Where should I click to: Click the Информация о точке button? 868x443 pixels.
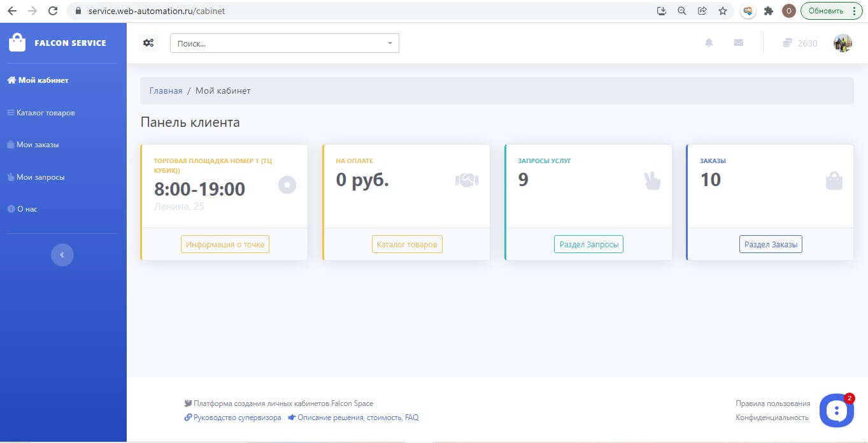click(225, 244)
